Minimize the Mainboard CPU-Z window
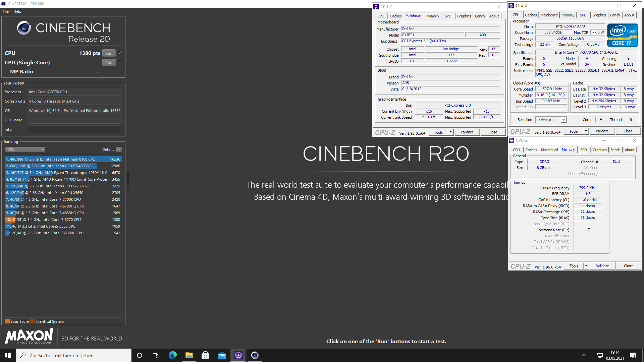The width and height of the screenshot is (644, 362). tap(469, 6)
